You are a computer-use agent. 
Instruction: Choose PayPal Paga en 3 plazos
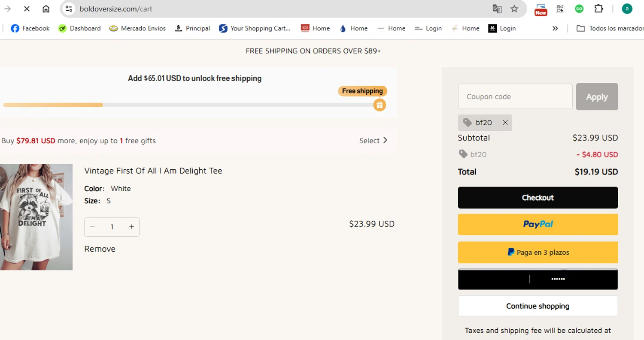(x=538, y=252)
